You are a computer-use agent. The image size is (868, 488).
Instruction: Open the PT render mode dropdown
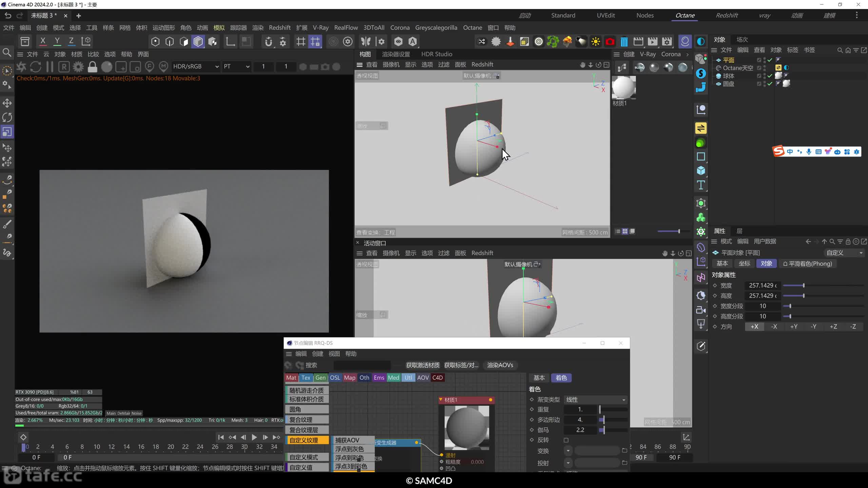tap(236, 66)
